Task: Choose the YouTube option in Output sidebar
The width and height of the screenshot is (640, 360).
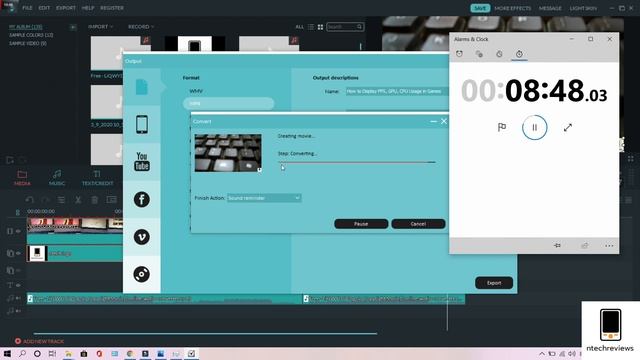Action: (x=142, y=162)
